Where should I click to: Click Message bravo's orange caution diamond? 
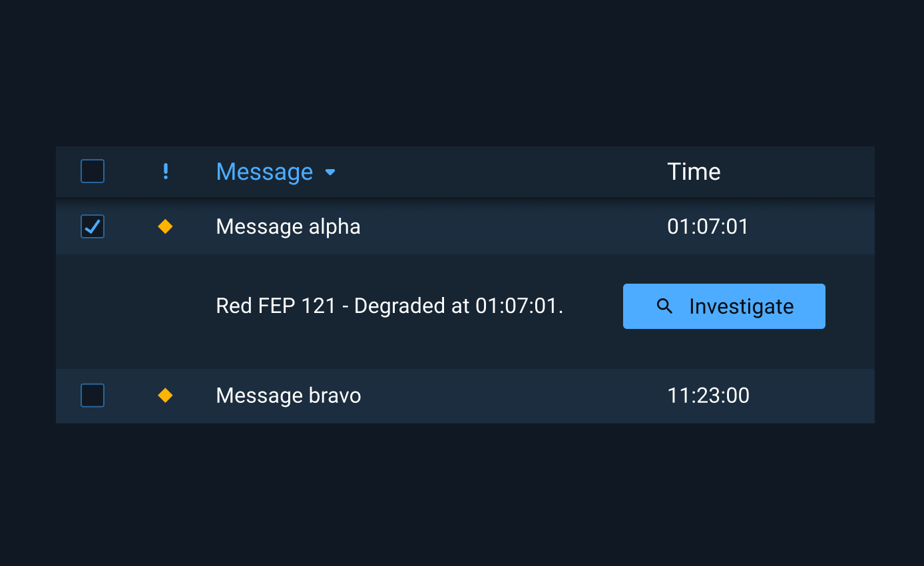point(166,396)
